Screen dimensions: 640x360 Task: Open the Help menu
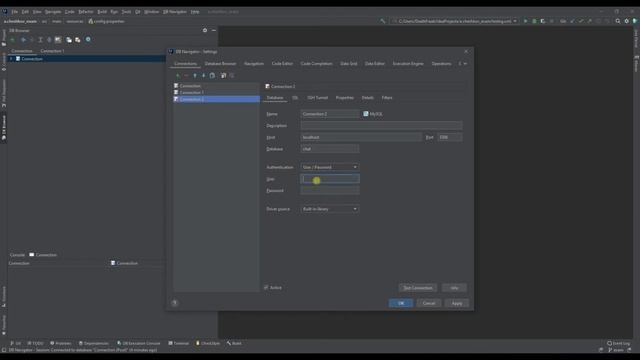coord(195,12)
